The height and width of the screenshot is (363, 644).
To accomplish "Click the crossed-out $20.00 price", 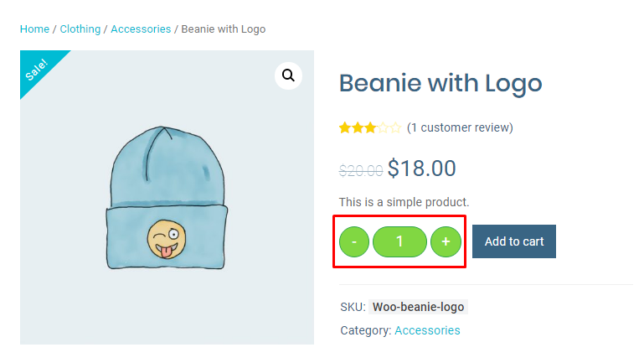I will (x=361, y=170).
